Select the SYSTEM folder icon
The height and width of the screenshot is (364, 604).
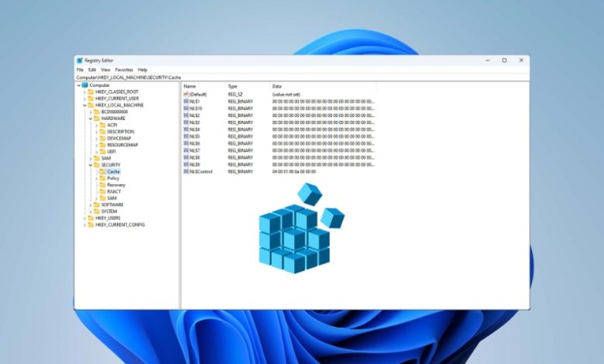pos(97,211)
